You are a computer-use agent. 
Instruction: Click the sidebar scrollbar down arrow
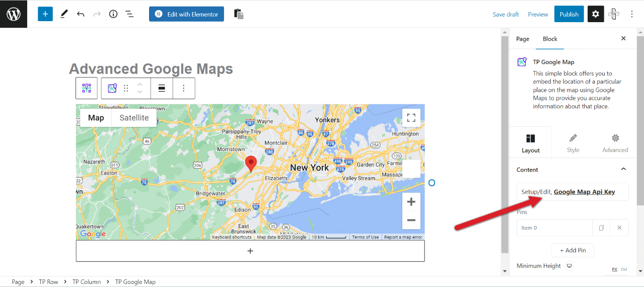click(x=640, y=271)
